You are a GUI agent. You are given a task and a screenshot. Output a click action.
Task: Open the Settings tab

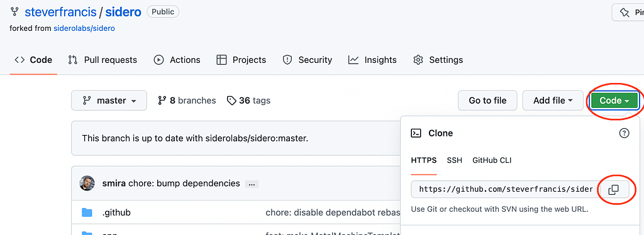[438, 60]
